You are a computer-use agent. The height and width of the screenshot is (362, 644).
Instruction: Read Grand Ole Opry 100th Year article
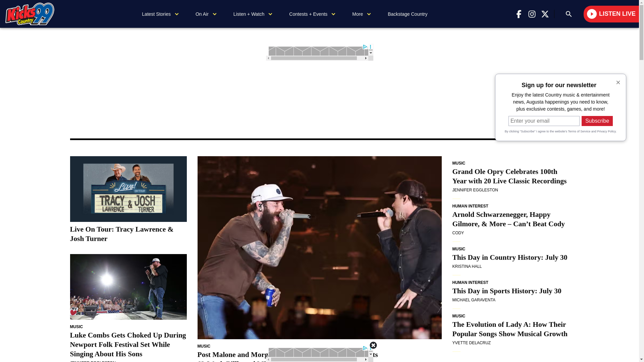[509, 176]
